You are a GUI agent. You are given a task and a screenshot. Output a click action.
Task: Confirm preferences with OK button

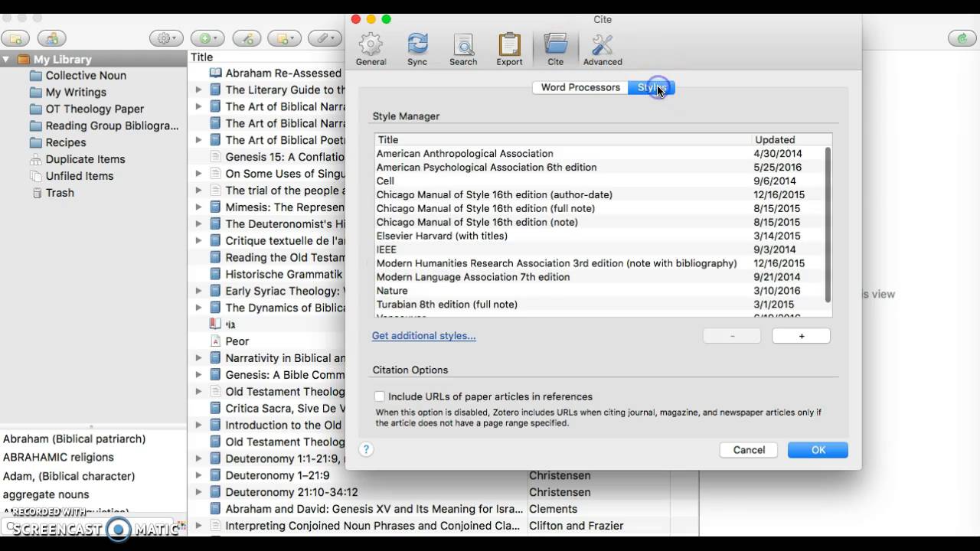[818, 450]
